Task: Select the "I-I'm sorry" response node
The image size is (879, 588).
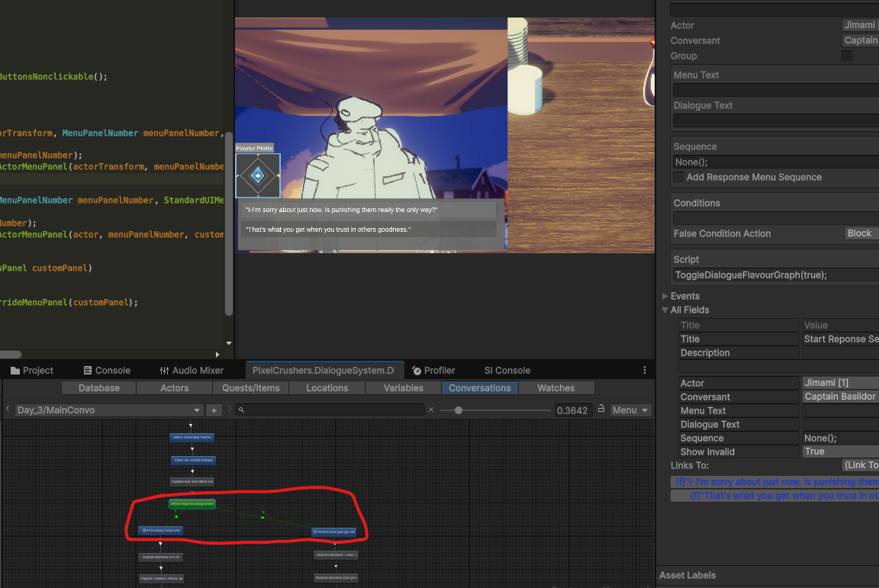Action: coord(161,530)
